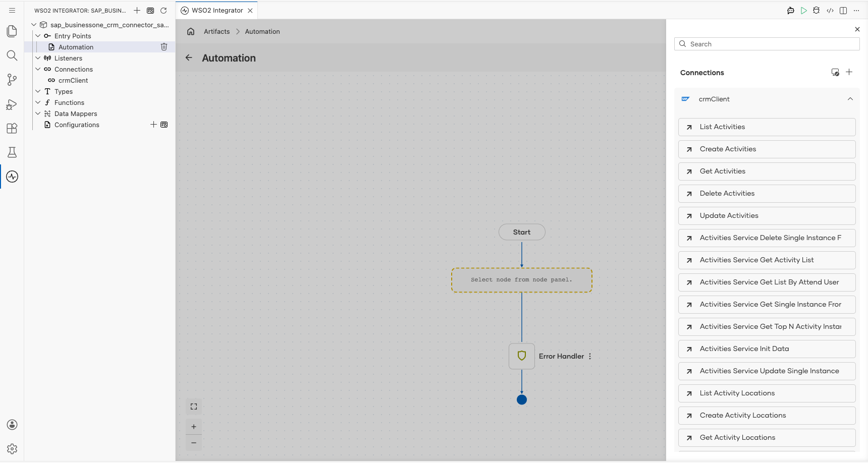Open Error Handler options menu
Image resolution: width=868 pixels, height=463 pixels.
(590, 356)
